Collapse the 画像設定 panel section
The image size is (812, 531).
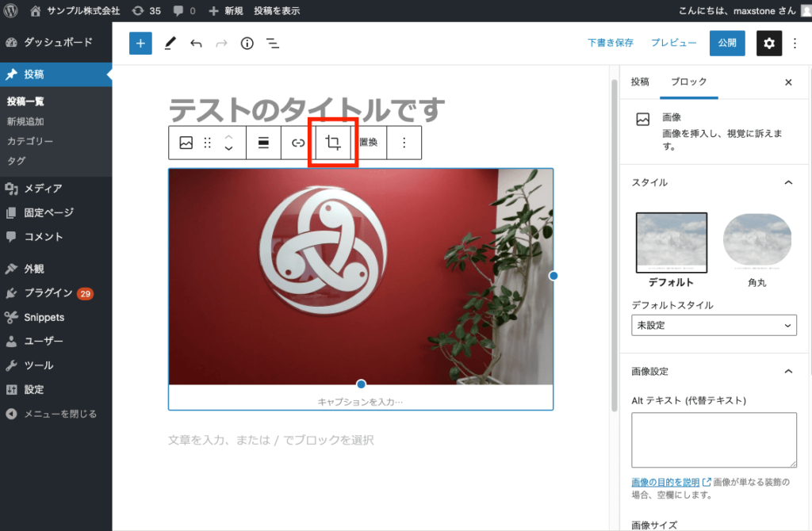(787, 371)
